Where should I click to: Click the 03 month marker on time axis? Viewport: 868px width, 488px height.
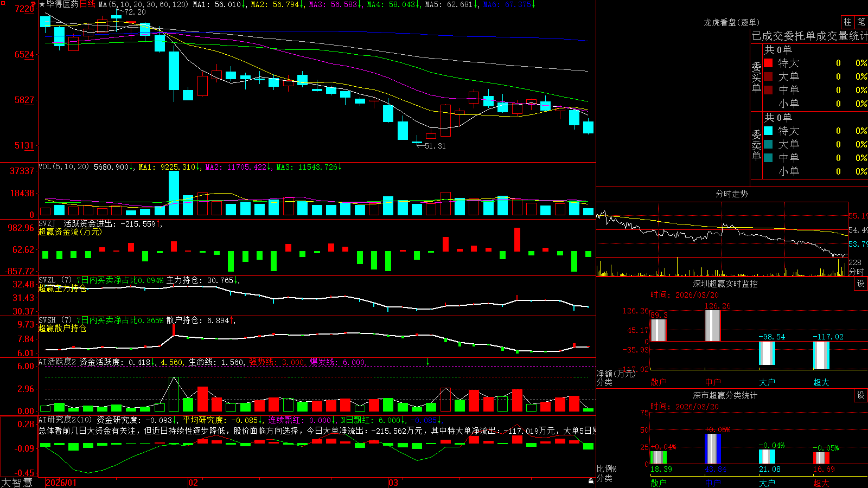(393, 483)
